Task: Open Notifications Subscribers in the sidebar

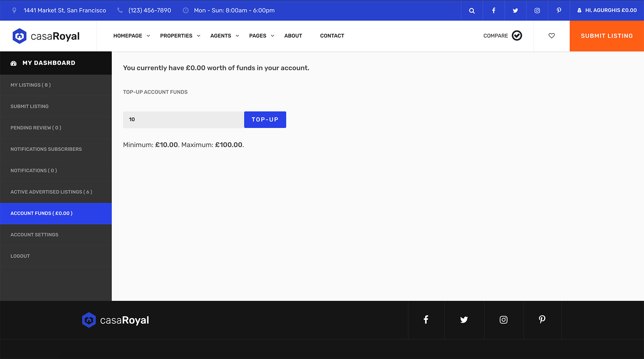Action: click(56, 149)
